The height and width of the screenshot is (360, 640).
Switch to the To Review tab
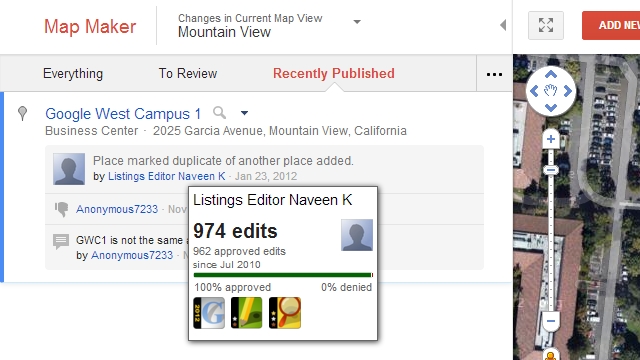pyautogui.click(x=188, y=73)
